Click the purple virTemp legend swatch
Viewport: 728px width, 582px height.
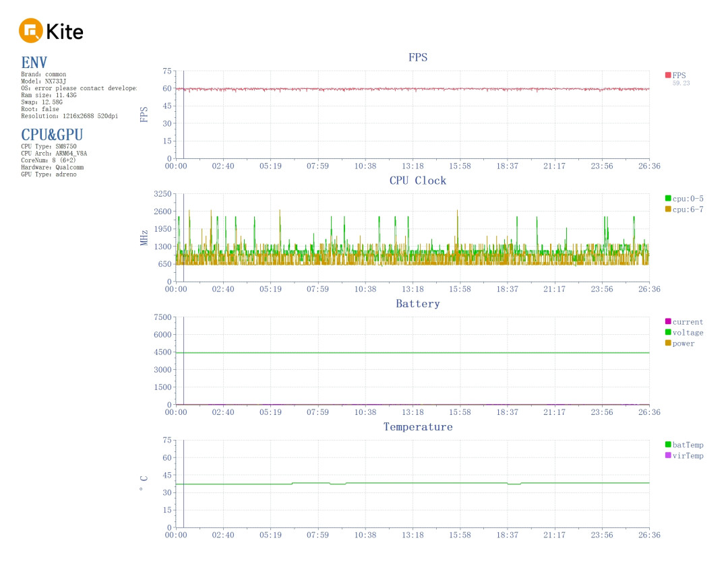tap(668, 455)
